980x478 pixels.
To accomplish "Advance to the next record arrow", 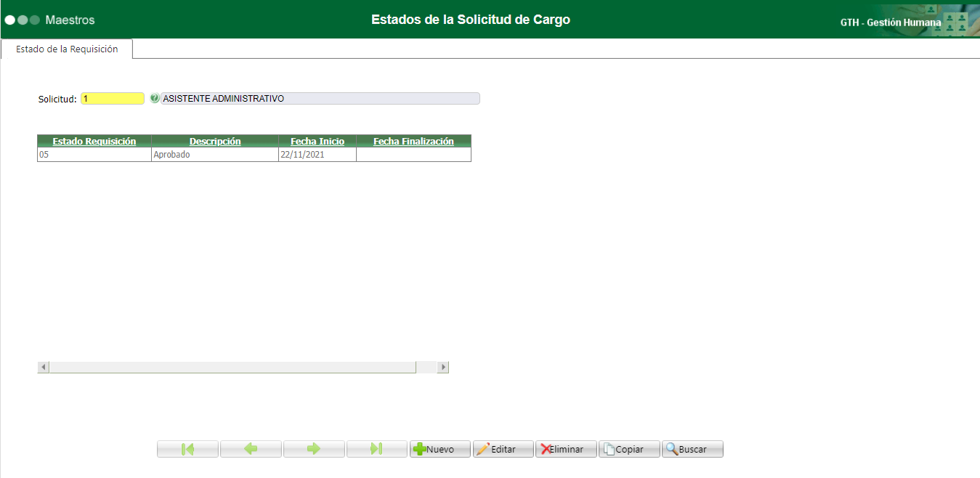I will tap(314, 448).
